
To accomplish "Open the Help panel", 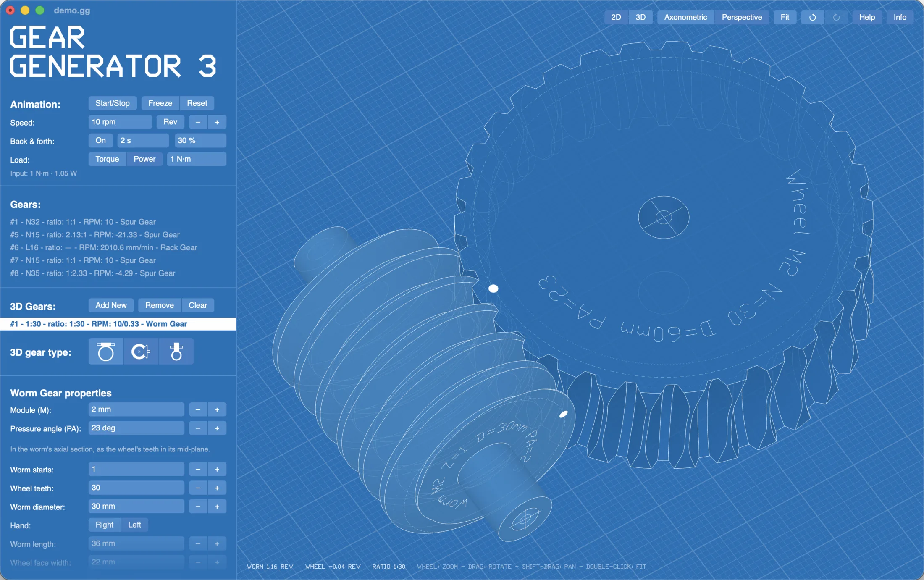I will tap(867, 17).
